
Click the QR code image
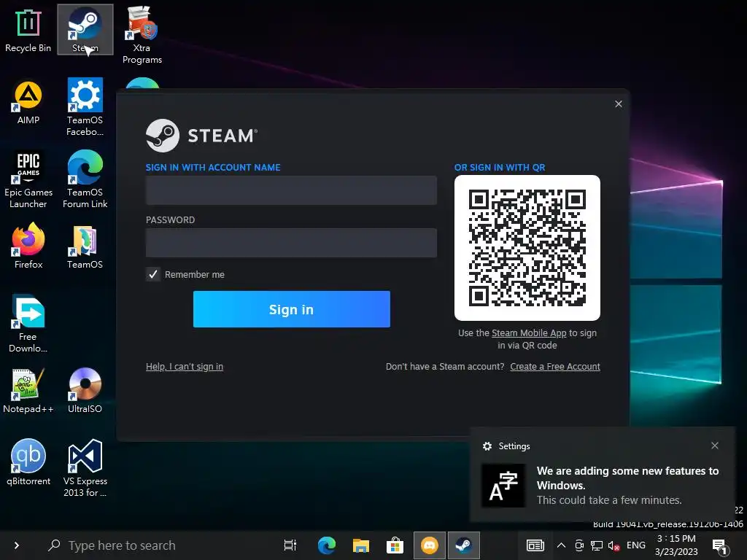[527, 248]
